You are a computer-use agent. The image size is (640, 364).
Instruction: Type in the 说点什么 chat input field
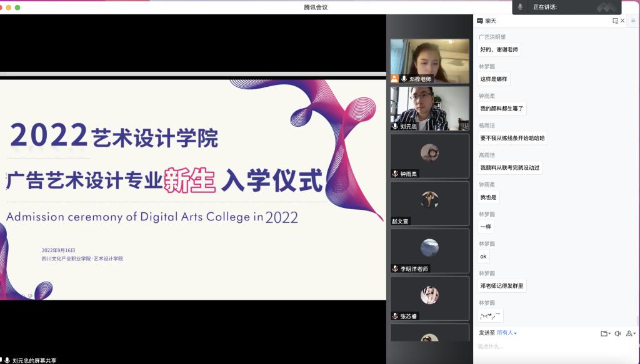pos(550,347)
